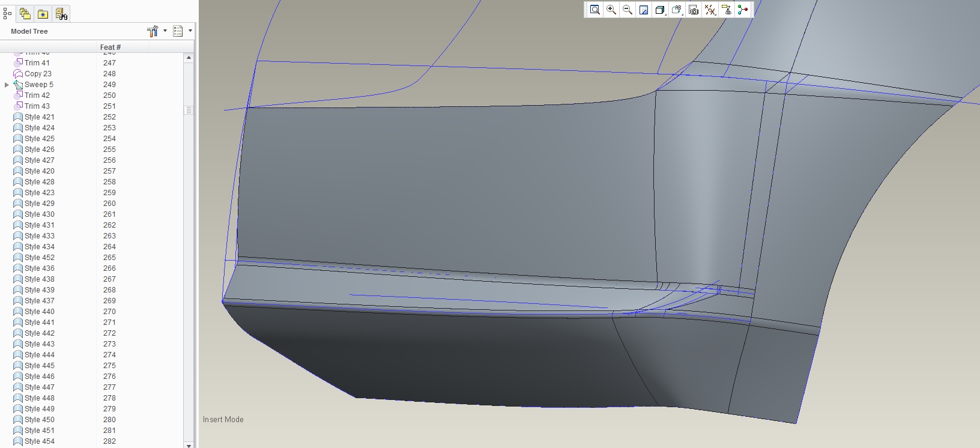Open the Settings tools dropdown arrow
The width and height of the screenshot is (980, 448).
(x=165, y=31)
